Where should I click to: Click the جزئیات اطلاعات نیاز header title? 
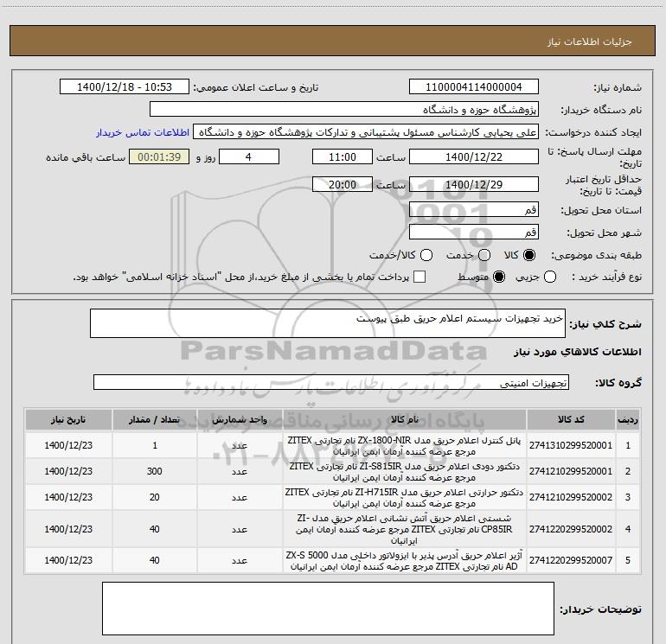coord(590,41)
